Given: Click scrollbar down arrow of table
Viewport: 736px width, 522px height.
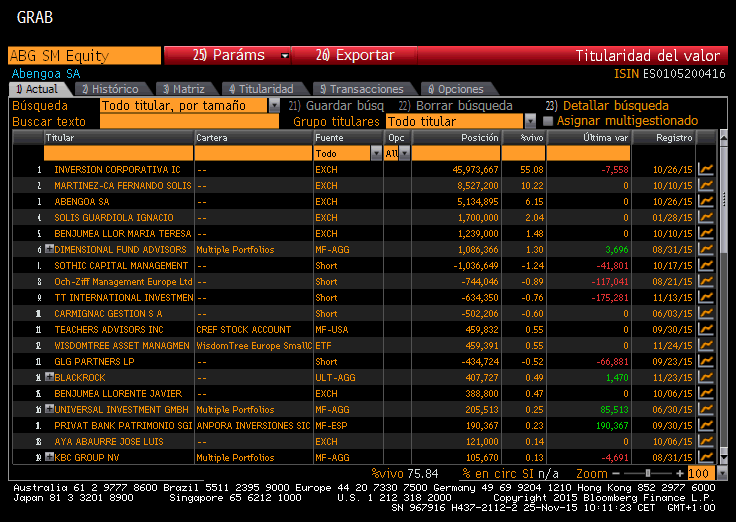Looking at the screenshot, I should (723, 456).
